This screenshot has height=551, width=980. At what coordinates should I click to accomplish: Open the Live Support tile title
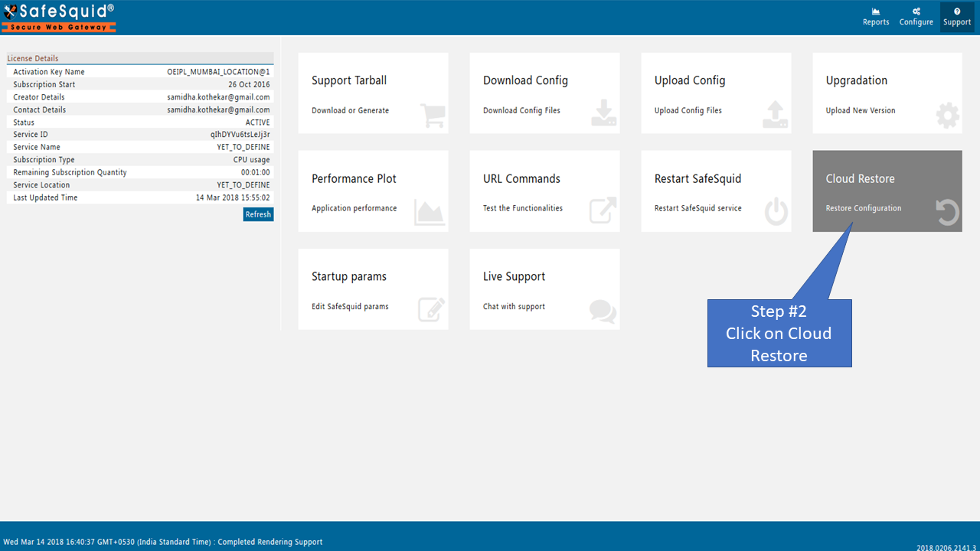(x=514, y=276)
